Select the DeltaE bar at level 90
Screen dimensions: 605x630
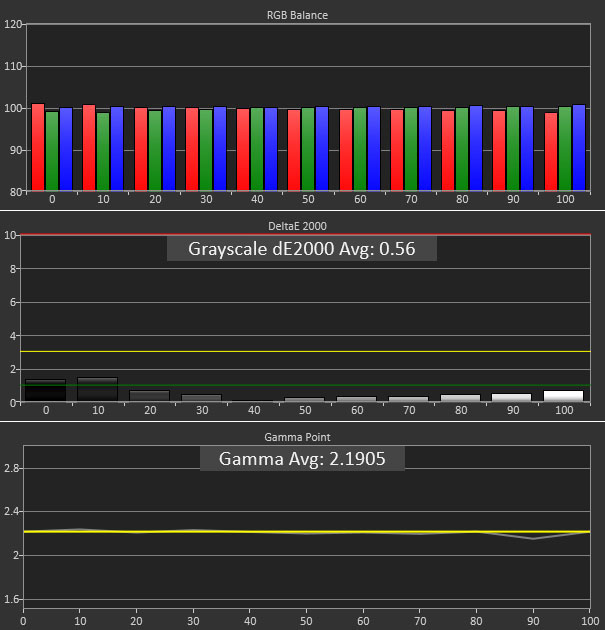(511, 397)
